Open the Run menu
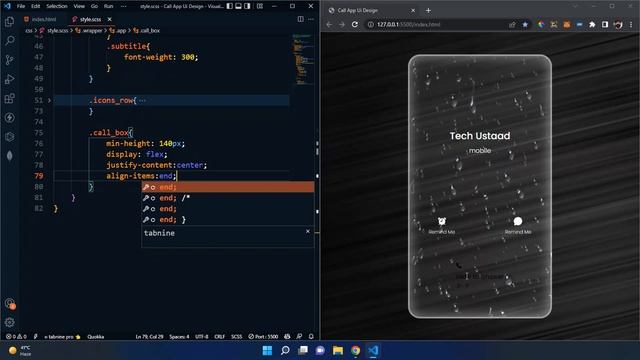 108,6
